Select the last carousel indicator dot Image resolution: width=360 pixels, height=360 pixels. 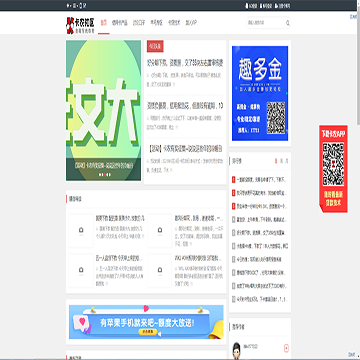point(109,174)
